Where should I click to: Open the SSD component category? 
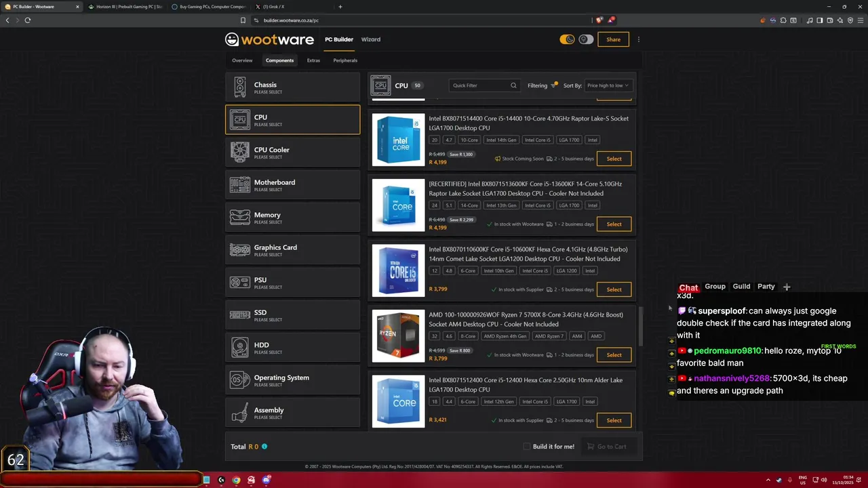[292, 315]
